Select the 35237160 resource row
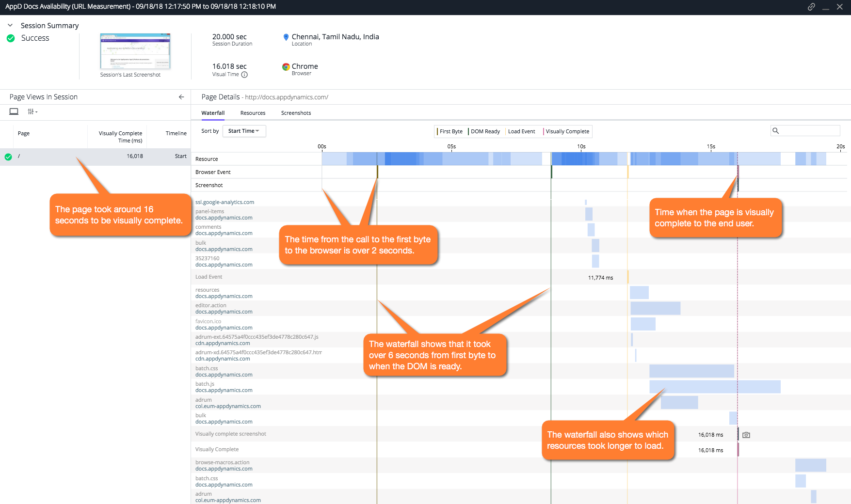 [x=521, y=261]
